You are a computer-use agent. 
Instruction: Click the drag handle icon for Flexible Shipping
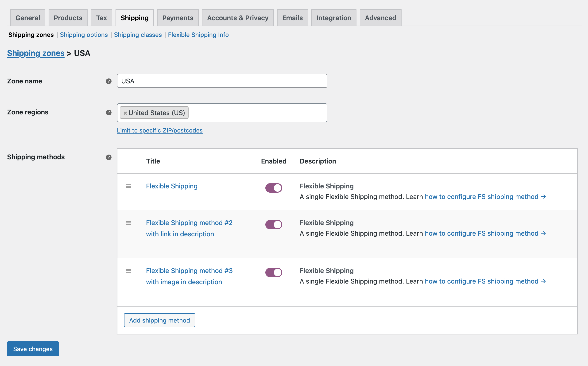(x=128, y=186)
